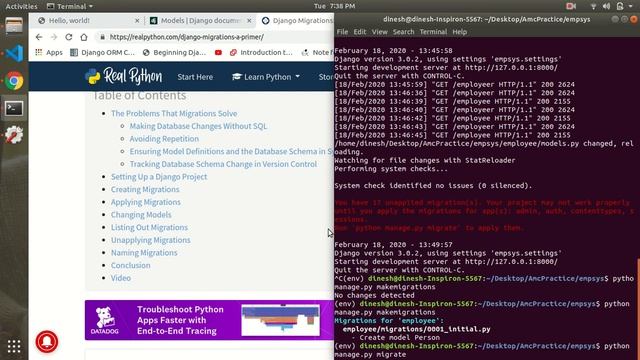The height and width of the screenshot is (360, 640).
Task: Open Beginning Django bookmark
Action: click(174, 52)
